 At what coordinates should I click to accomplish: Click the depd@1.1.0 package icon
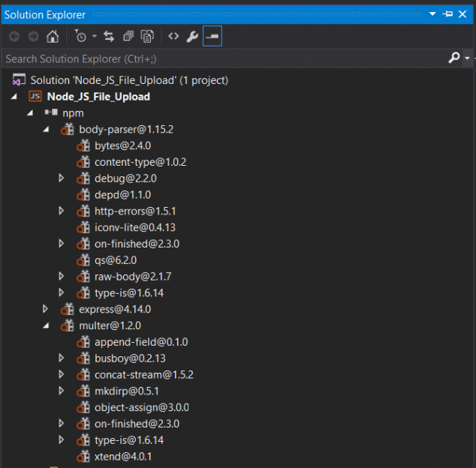pyautogui.click(x=83, y=195)
